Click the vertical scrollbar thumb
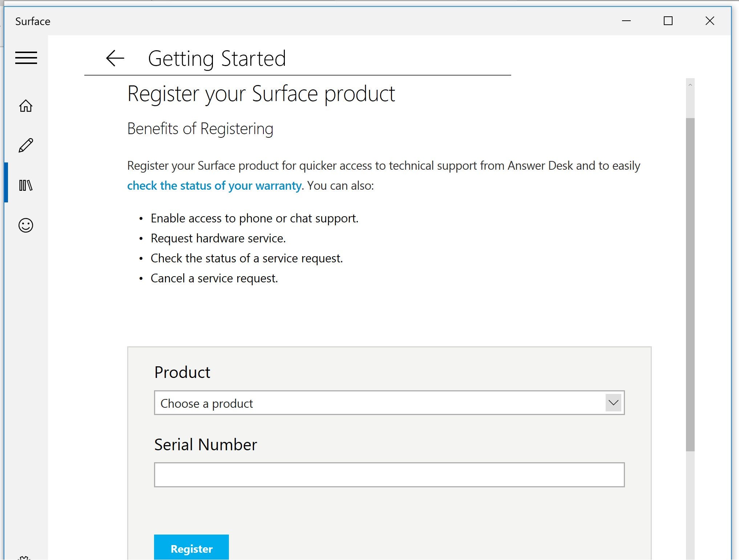 (690, 283)
